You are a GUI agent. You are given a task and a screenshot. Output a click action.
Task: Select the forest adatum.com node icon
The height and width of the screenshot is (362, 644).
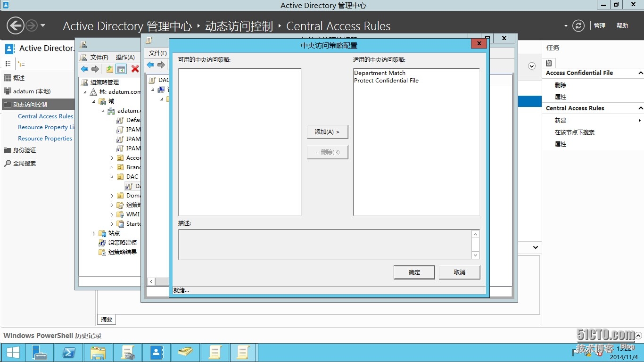coord(94,92)
